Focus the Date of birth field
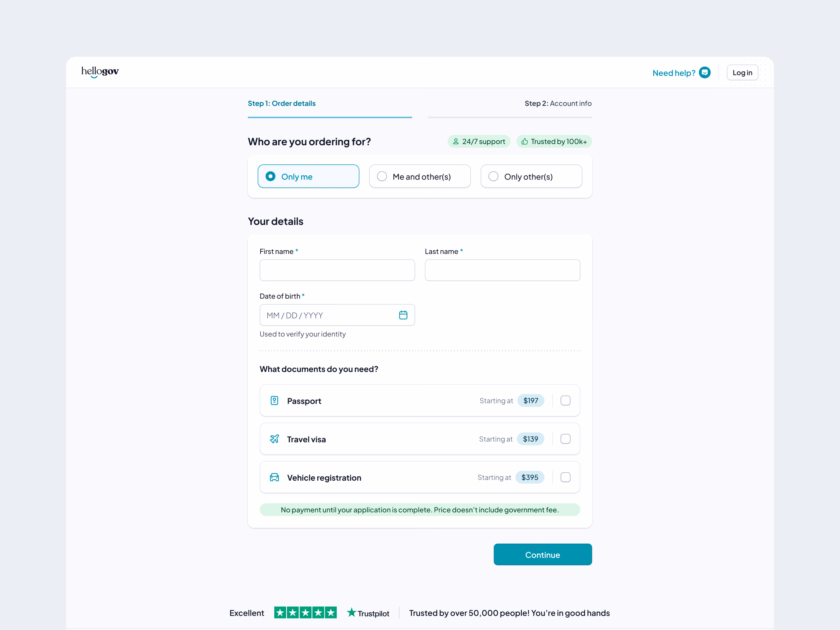 337,315
